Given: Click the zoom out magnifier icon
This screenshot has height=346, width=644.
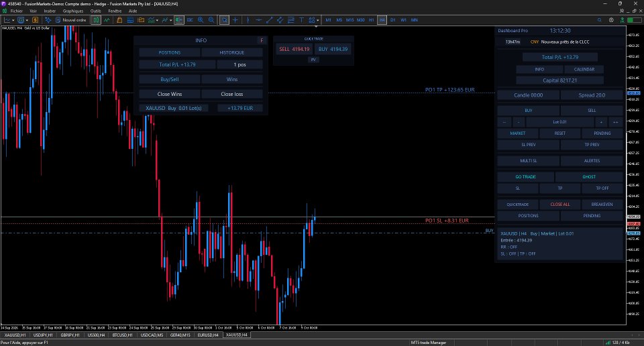Looking at the screenshot, I should (211, 19).
